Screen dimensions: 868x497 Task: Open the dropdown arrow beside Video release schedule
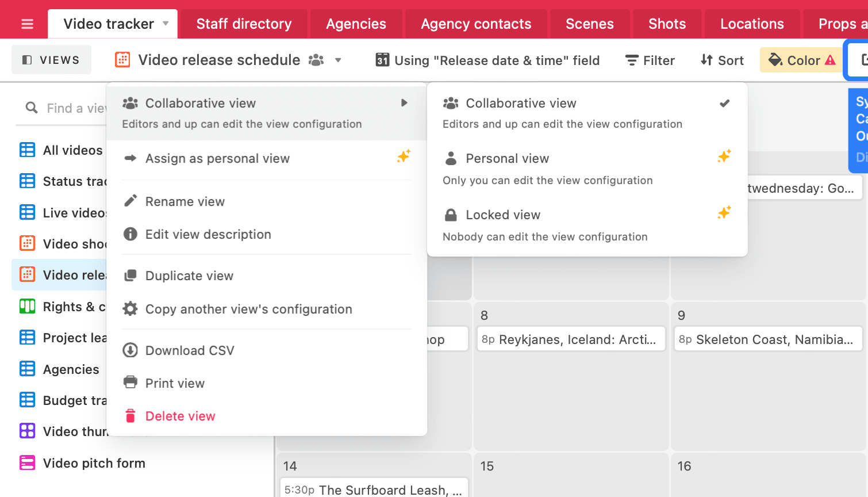[x=338, y=60]
